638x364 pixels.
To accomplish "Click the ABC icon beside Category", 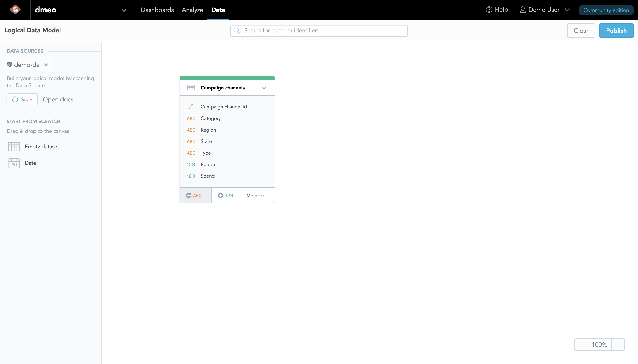I will pos(191,118).
